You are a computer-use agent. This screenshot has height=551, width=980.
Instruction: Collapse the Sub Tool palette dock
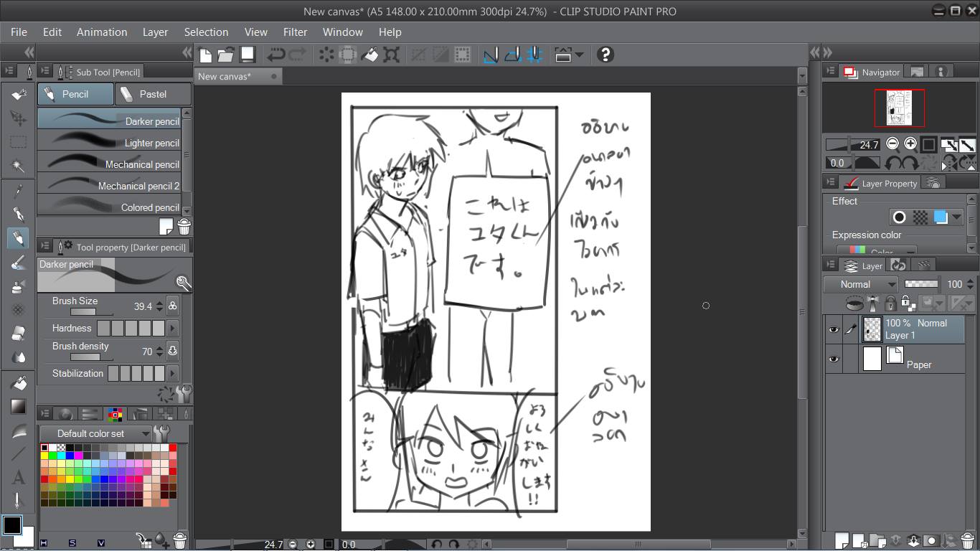(x=187, y=52)
